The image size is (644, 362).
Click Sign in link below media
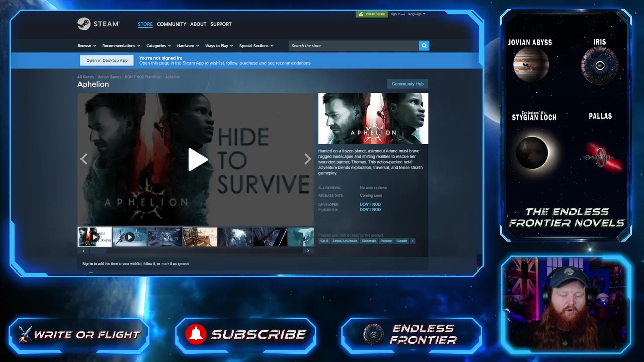(x=88, y=264)
